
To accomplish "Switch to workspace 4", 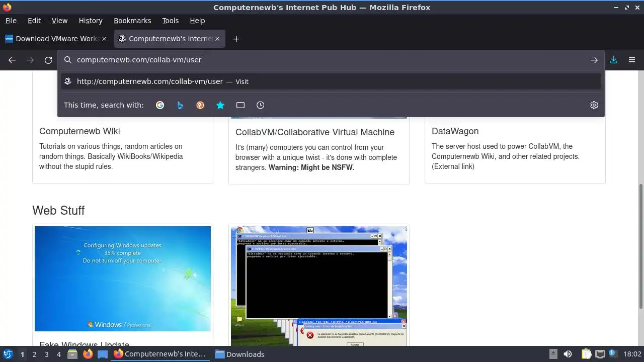I will point(58,354).
